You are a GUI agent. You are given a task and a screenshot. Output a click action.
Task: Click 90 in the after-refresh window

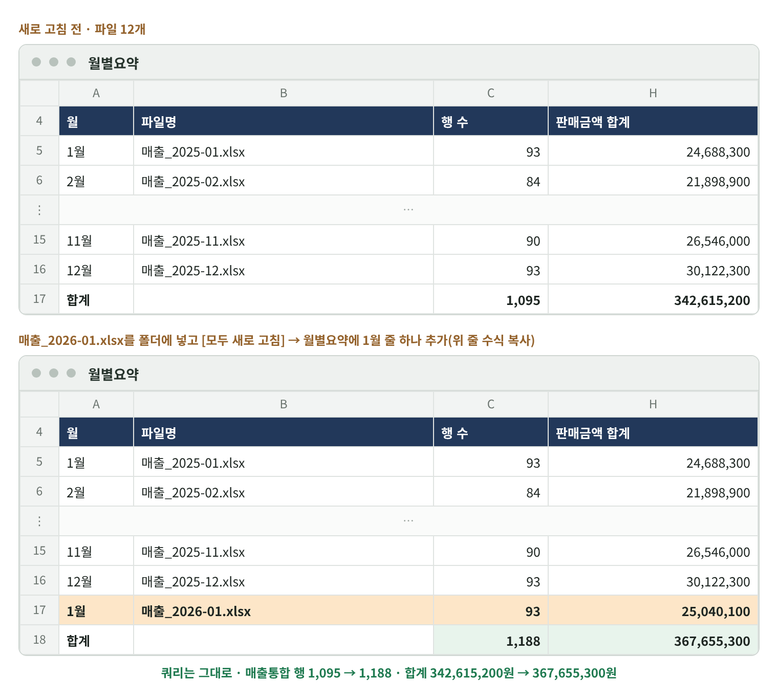[x=490, y=552]
